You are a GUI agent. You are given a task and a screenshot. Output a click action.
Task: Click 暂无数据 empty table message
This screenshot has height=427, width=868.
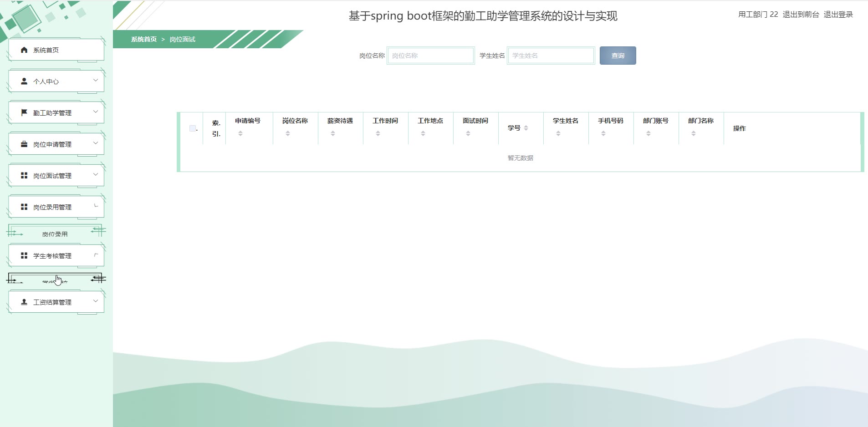coord(520,158)
